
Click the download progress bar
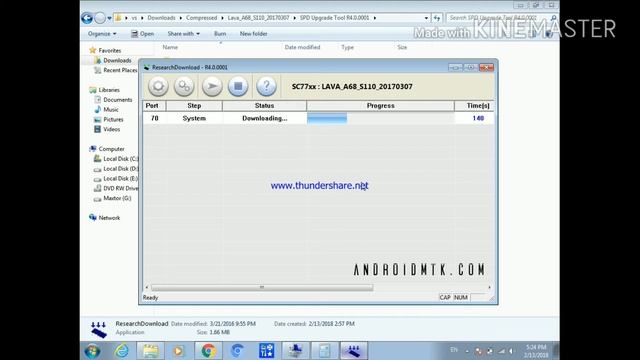pos(380,118)
